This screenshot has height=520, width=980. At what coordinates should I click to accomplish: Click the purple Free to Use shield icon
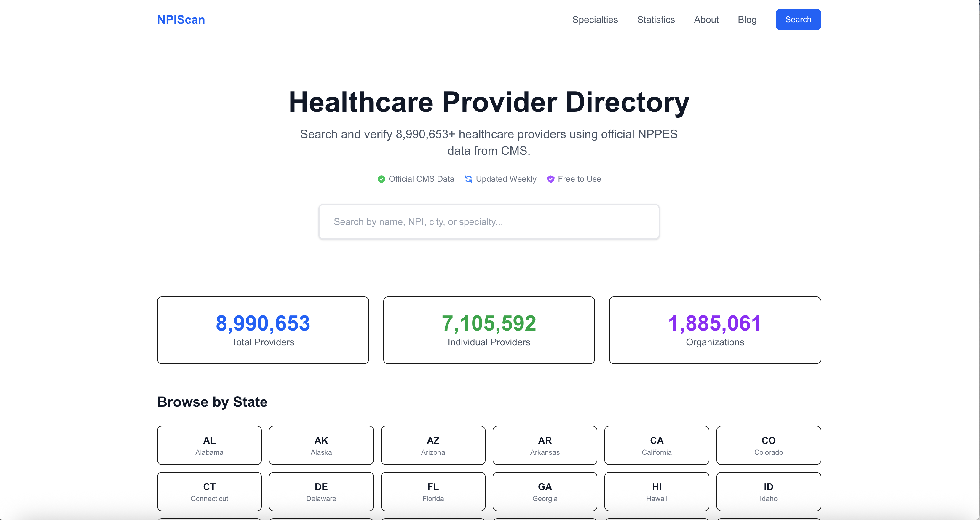pyautogui.click(x=550, y=179)
